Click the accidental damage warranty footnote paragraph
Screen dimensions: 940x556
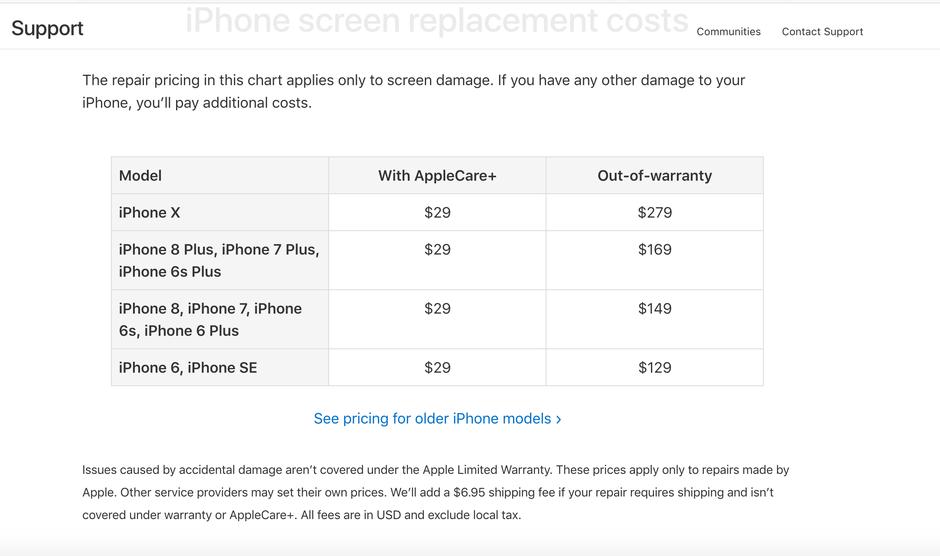point(435,492)
